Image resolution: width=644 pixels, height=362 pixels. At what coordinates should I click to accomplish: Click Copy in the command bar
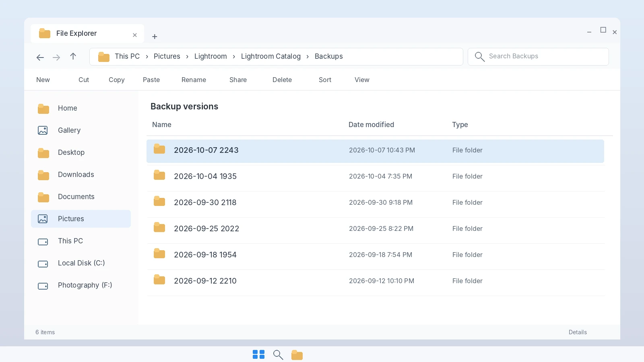[117, 80]
